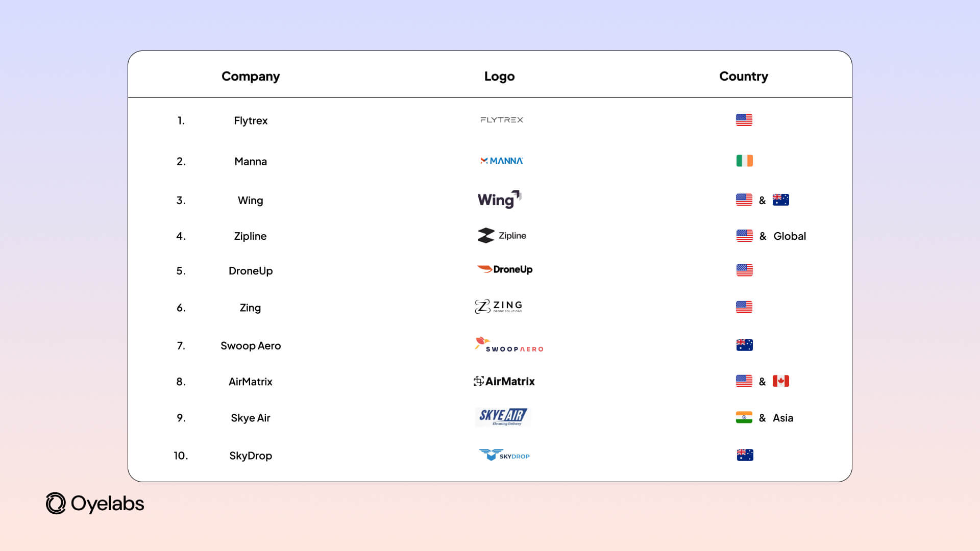The height and width of the screenshot is (551, 980).
Task: Click the Australia flag in Wing row
Action: (x=781, y=200)
